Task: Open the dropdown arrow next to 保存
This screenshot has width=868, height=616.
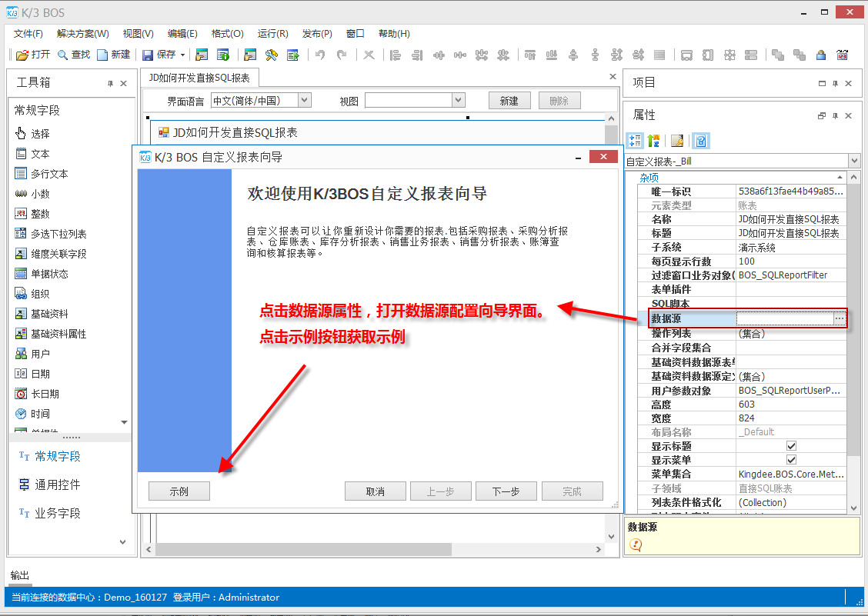Action: click(182, 55)
